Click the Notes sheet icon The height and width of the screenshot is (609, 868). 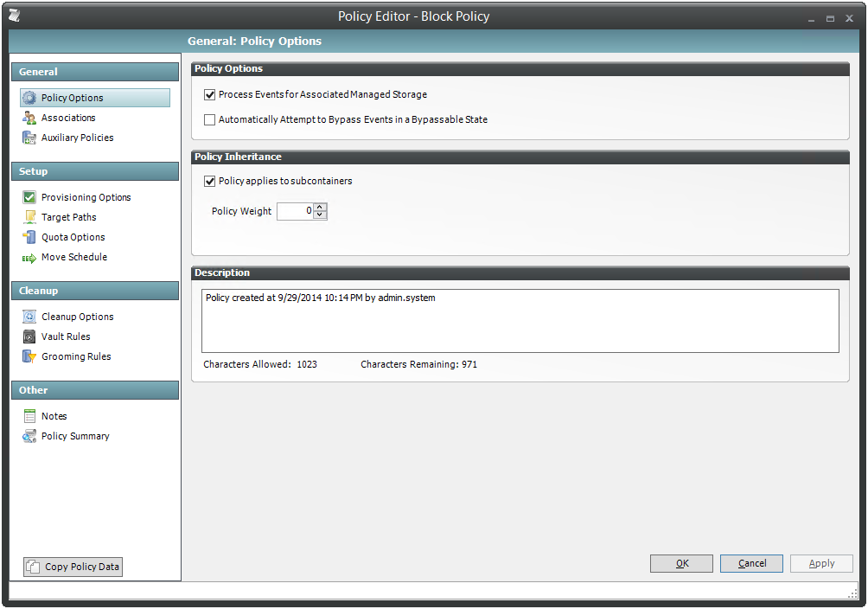(29, 416)
